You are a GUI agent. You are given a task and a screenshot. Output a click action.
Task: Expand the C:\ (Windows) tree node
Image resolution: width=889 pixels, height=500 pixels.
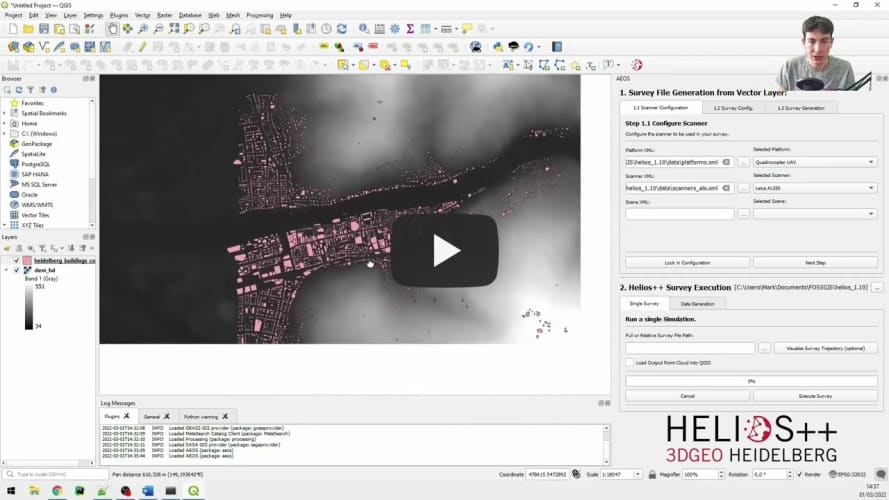click(5, 134)
